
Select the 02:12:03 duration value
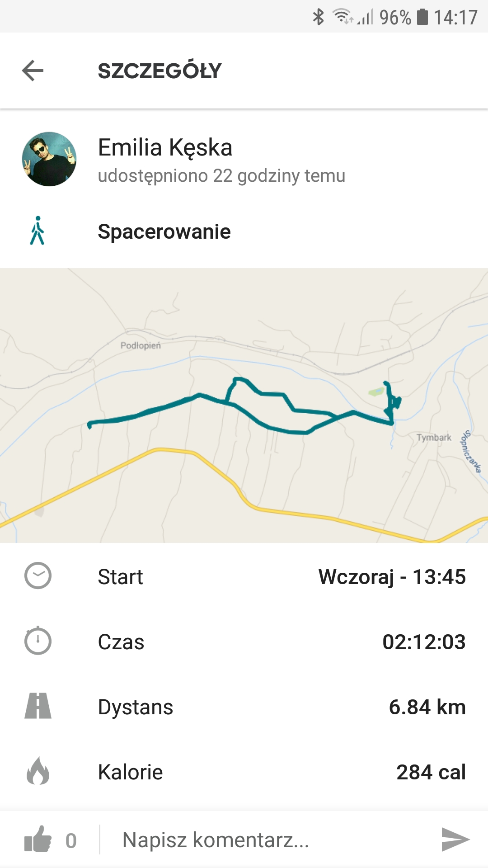click(424, 642)
